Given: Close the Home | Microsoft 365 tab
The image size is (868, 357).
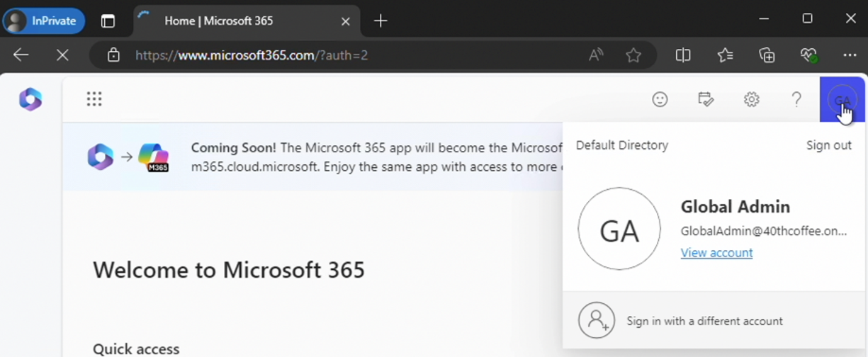Looking at the screenshot, I should pos(346,21).
